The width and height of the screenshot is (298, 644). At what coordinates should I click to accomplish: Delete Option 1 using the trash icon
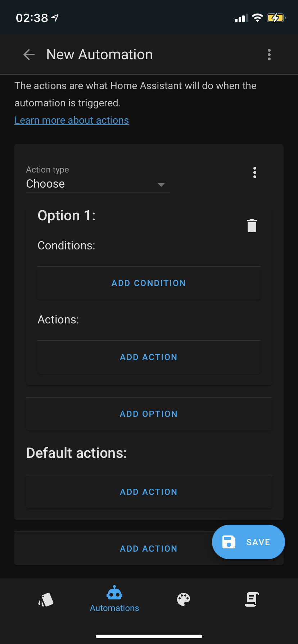pos(252,226)
